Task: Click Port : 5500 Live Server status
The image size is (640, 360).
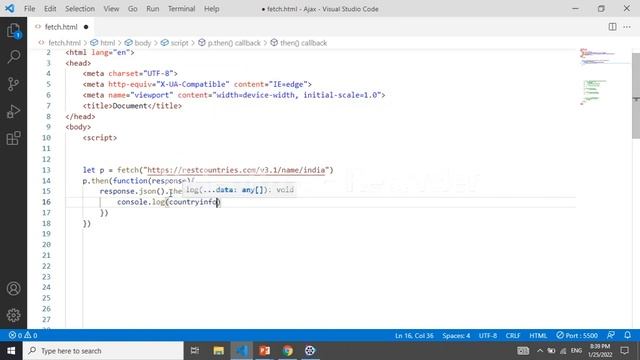Action: [x=577, y=336]
